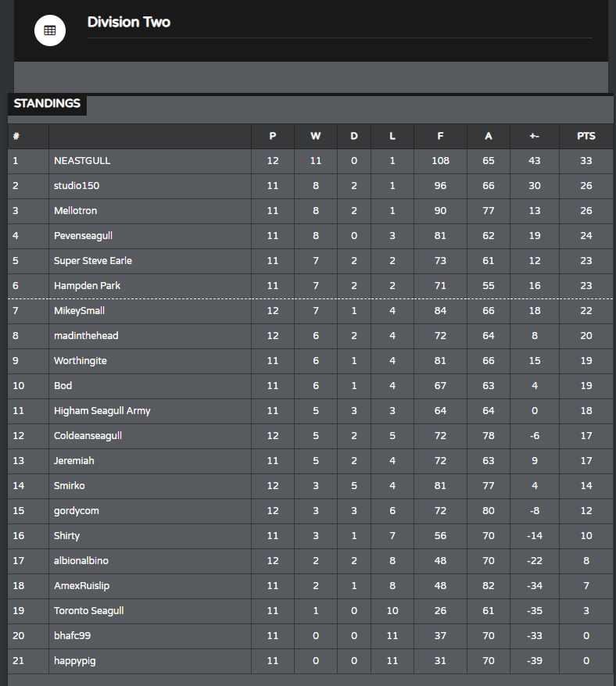Click the Division Two heading
This screenshot has width=616, height=686.
(x=129, y=22)
